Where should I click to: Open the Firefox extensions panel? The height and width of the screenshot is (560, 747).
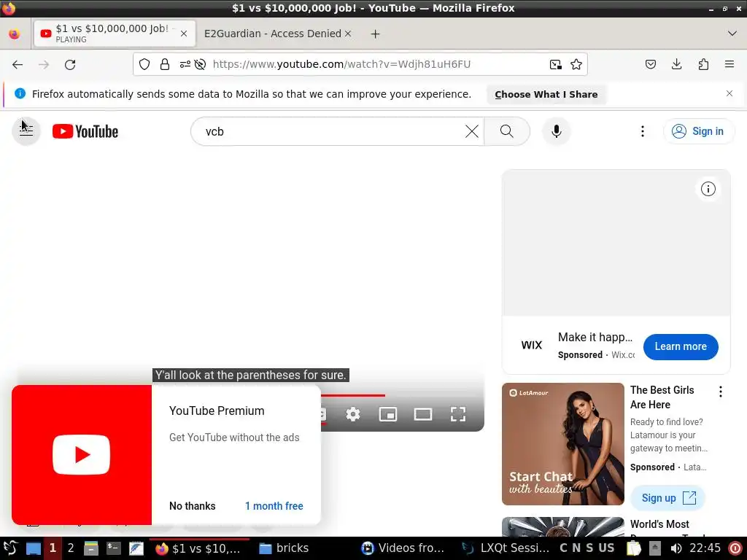coord(703,64)
